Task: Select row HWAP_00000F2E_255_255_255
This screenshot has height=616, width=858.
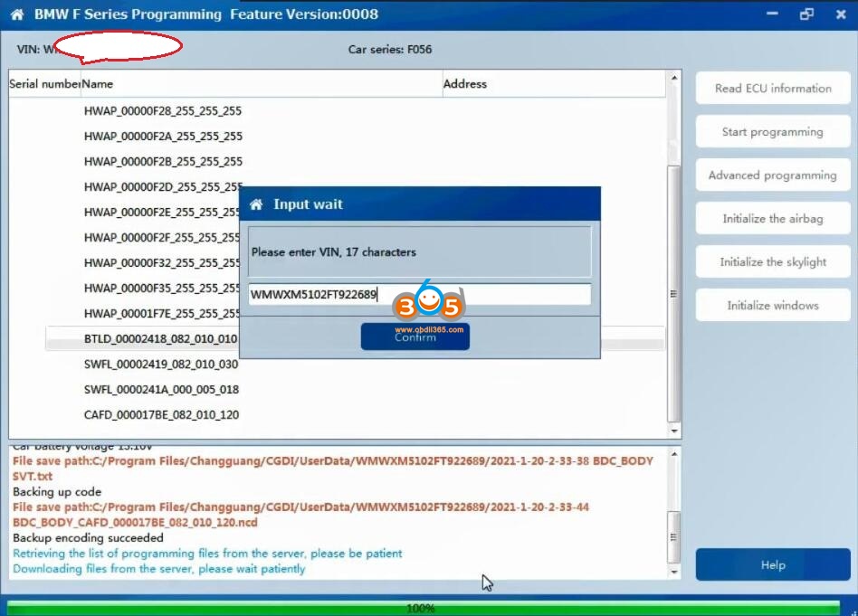Action: coord(161,213)
